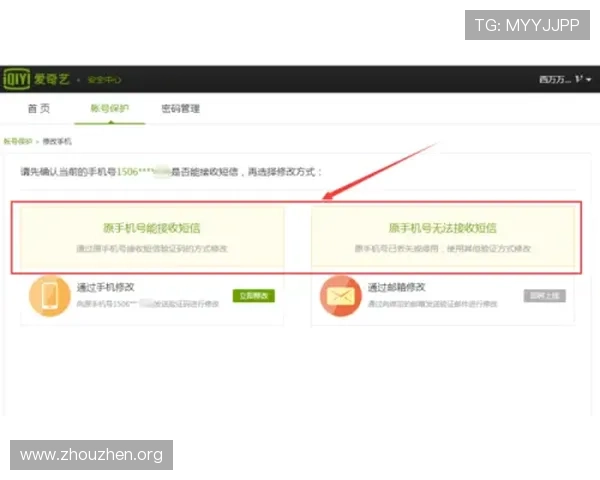The width and height of the screenshot is (600, 480).
Task: Click the 帐号保护 breadcrumb link
Action: 18,141
